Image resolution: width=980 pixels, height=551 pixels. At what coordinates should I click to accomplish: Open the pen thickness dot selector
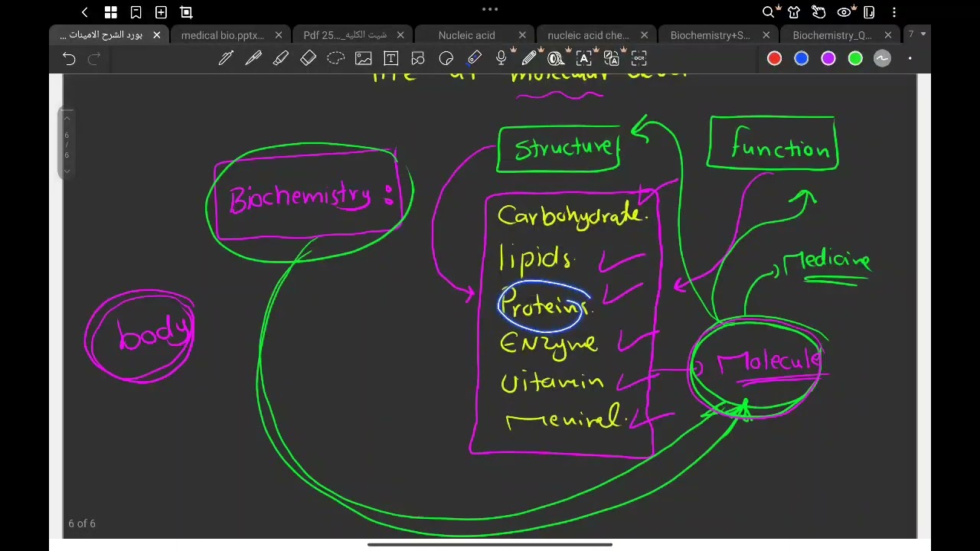[x=910, y=58]
